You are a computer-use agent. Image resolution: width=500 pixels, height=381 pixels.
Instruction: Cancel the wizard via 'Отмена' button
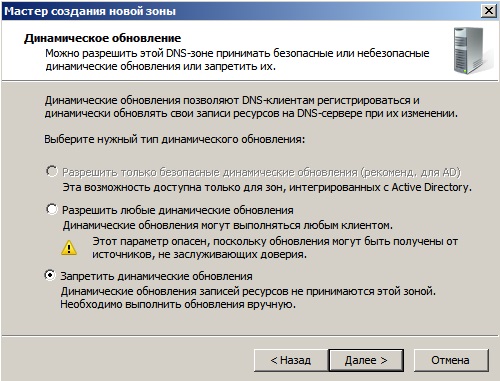[451, 360]
